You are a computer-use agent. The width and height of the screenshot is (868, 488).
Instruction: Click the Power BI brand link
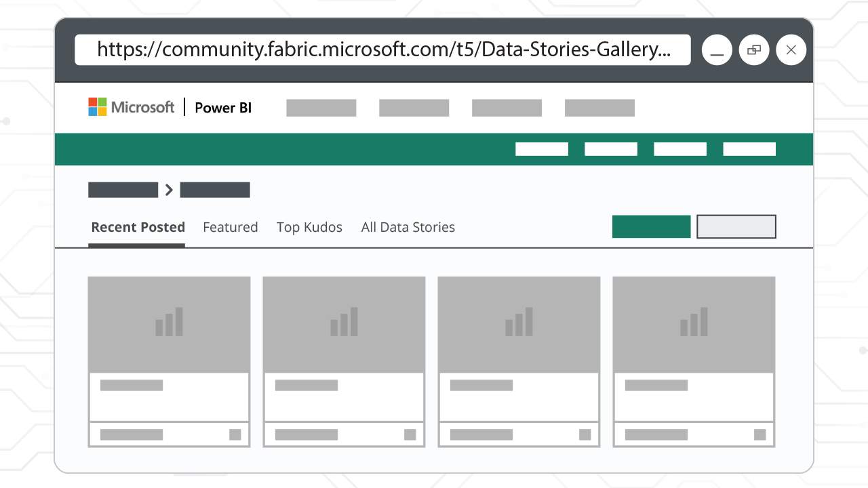pos(223,108)
